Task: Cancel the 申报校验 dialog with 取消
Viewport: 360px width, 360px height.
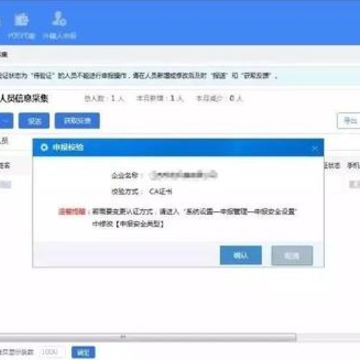Action: (292, 255)
